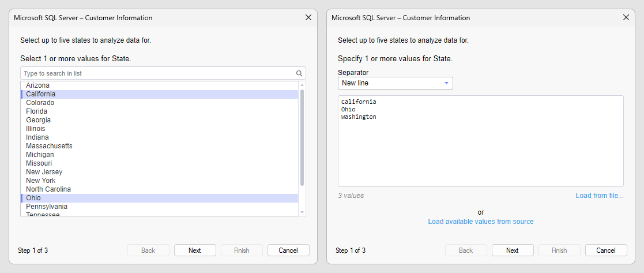Image resolution: width=644 pixels, height=273 pixels.
Task: Click 'Load available values from source' link
Action: pos(480,222)
